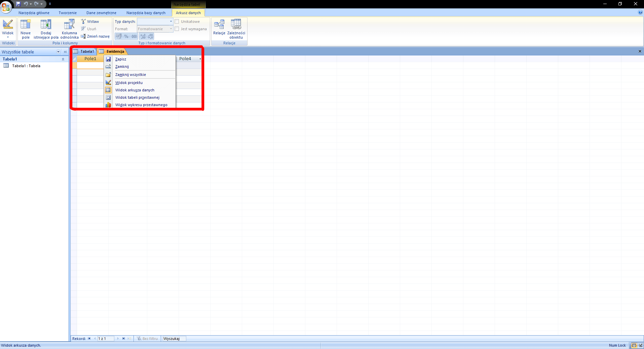Image resolution: width=644 pixels, height=349 pixels.
Task: Close the open table document tab
Action: [x=640, y=51]
